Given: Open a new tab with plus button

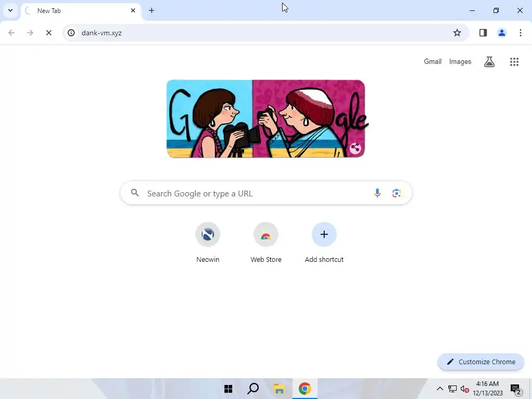Looking at the screenshot, I should [152, 10].
